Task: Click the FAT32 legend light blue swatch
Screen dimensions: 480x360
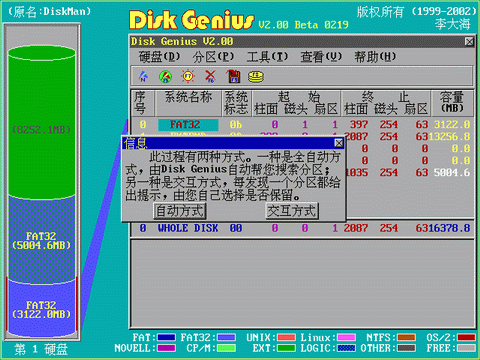Action: (x=227, y=338)
